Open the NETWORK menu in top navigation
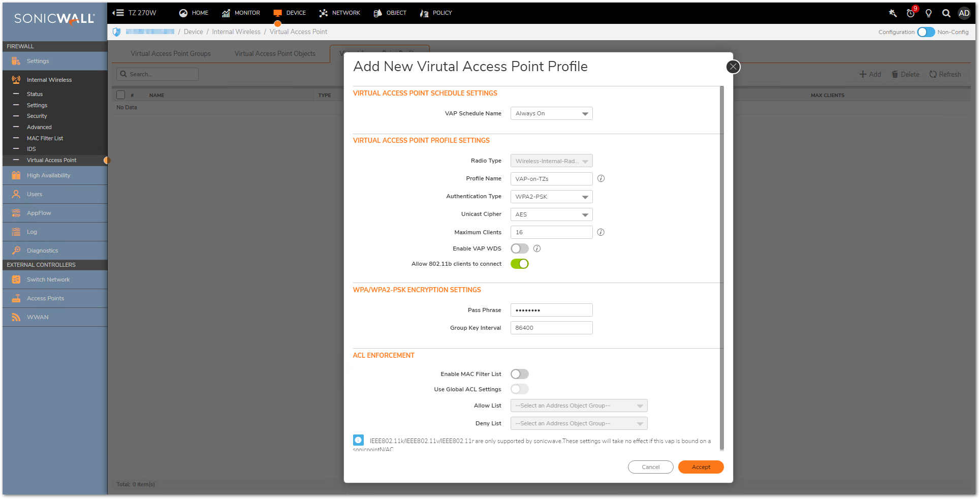 pyautogui.click(x=339, y=13)
